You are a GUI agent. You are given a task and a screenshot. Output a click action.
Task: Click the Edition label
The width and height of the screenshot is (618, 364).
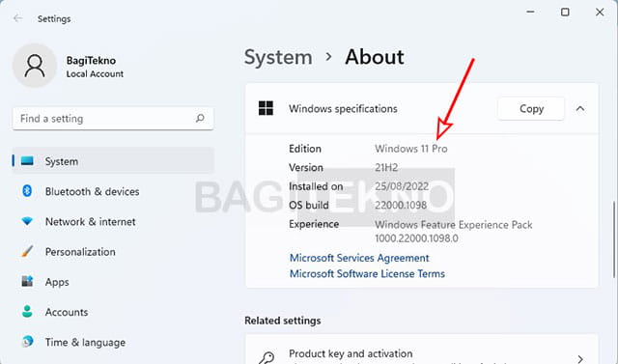pos(305,149)
